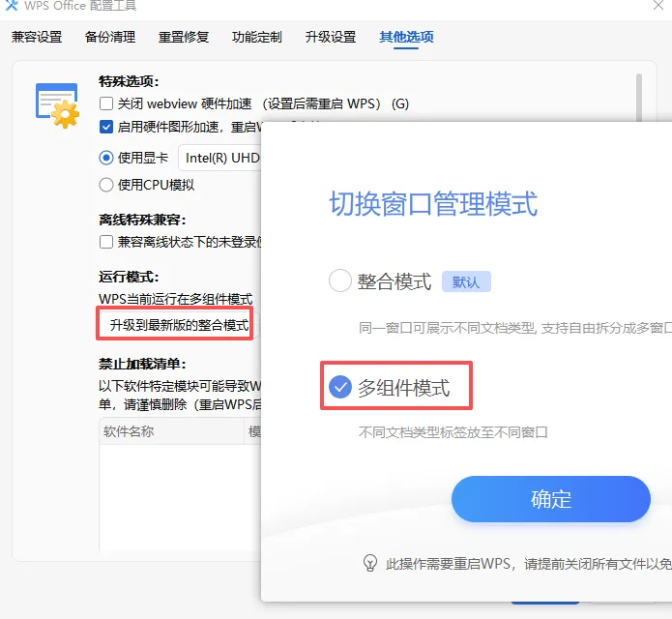Close the WPS Office config tool window
Screen dimensions: 672x619
click(657, 5)
